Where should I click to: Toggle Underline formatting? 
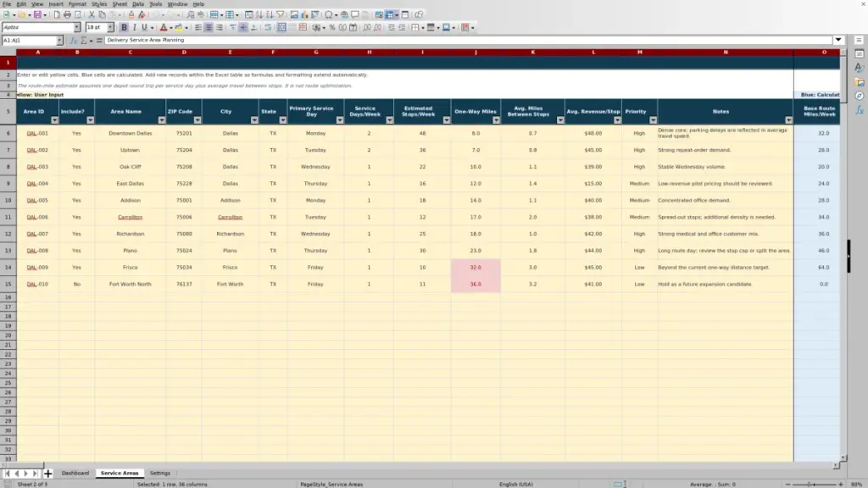[144, 27]
